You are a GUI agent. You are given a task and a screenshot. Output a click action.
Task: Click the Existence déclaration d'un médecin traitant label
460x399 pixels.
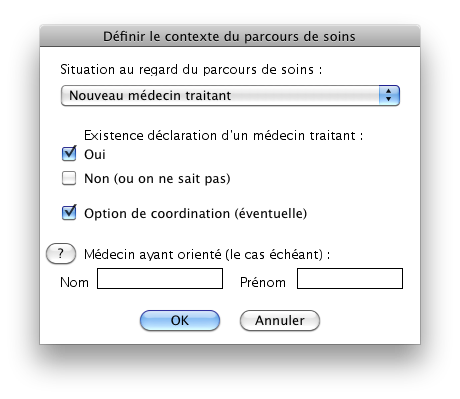pos(223,135)
